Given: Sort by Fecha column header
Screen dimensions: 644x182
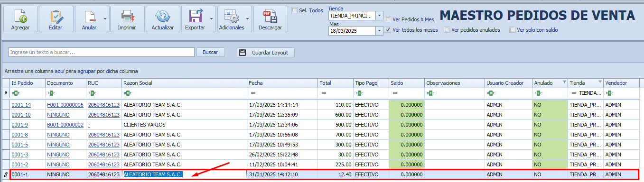Looking at the screenshot, I should click(x=282, y=83).
